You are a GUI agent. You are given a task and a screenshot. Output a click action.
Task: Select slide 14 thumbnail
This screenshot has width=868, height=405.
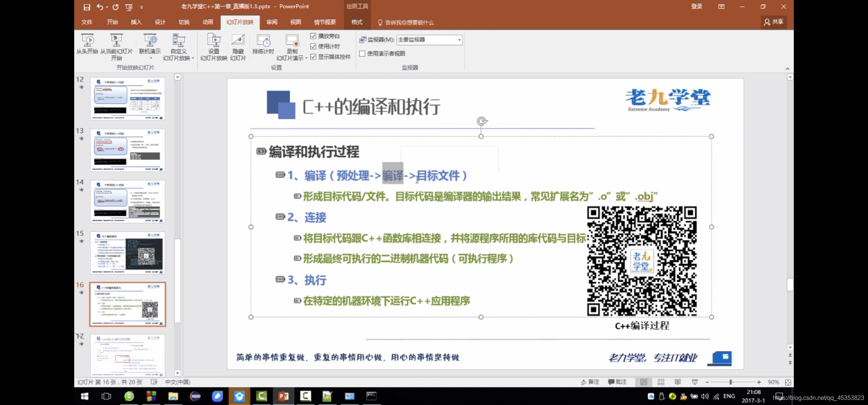point(127,201)
